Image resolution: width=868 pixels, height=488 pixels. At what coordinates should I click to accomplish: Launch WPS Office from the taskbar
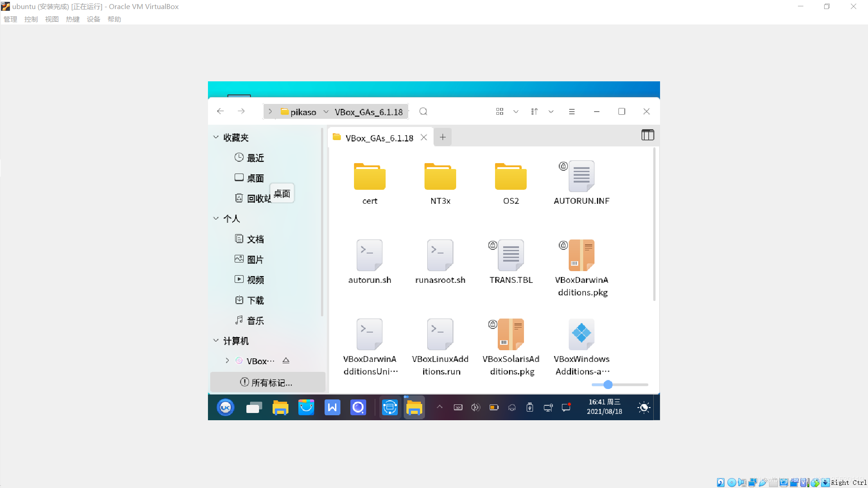pos(332,407)
